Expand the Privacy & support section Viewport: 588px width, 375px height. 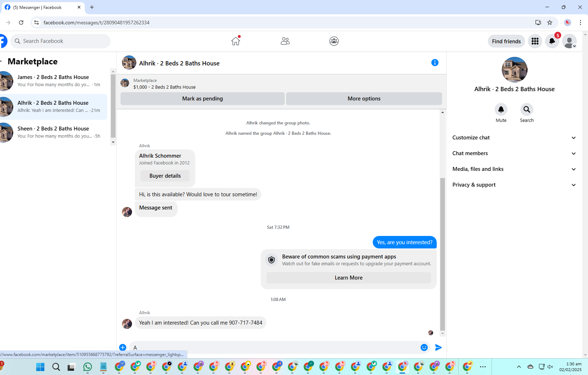(514, 185)
